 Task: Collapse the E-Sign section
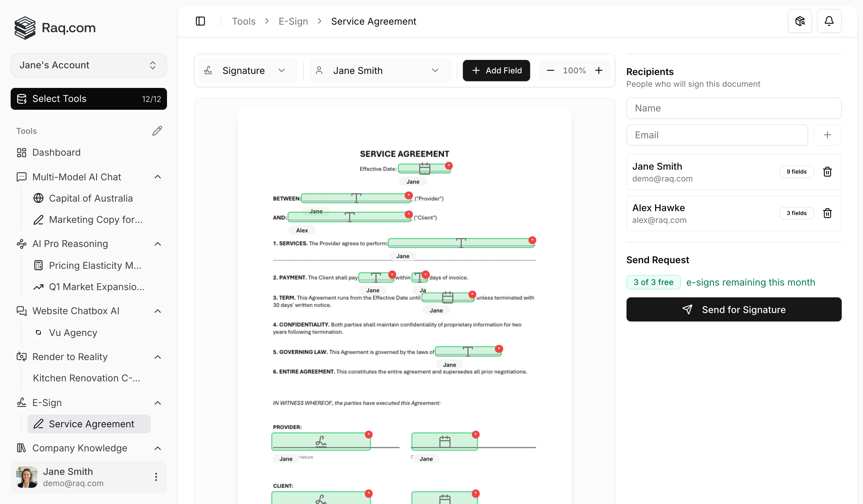[157, 403]
